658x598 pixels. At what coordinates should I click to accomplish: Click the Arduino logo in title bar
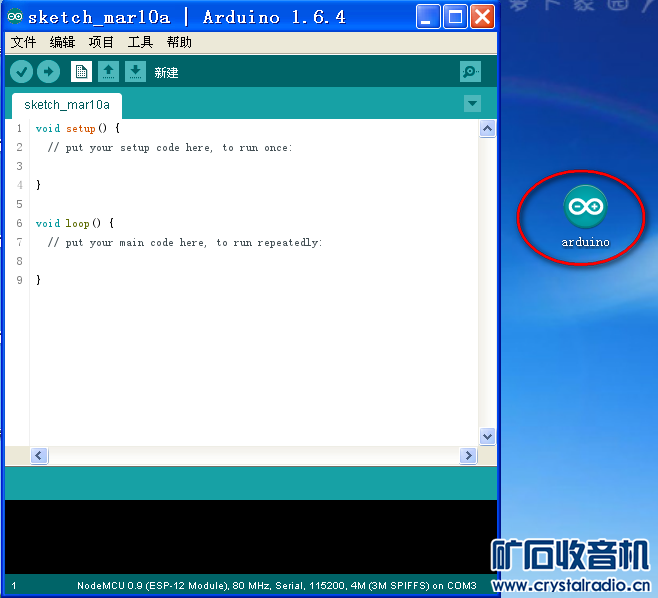pyautogui.click(x=15, y=17)
